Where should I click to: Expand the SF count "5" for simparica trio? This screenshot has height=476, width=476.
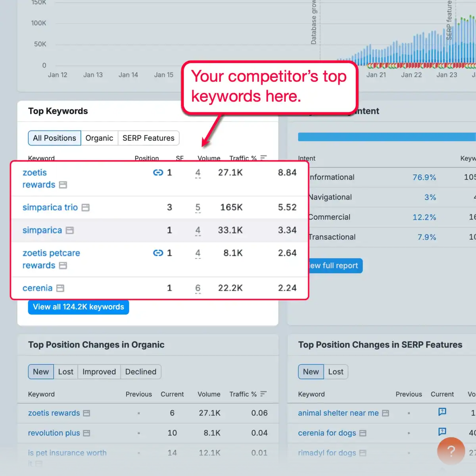198,207
